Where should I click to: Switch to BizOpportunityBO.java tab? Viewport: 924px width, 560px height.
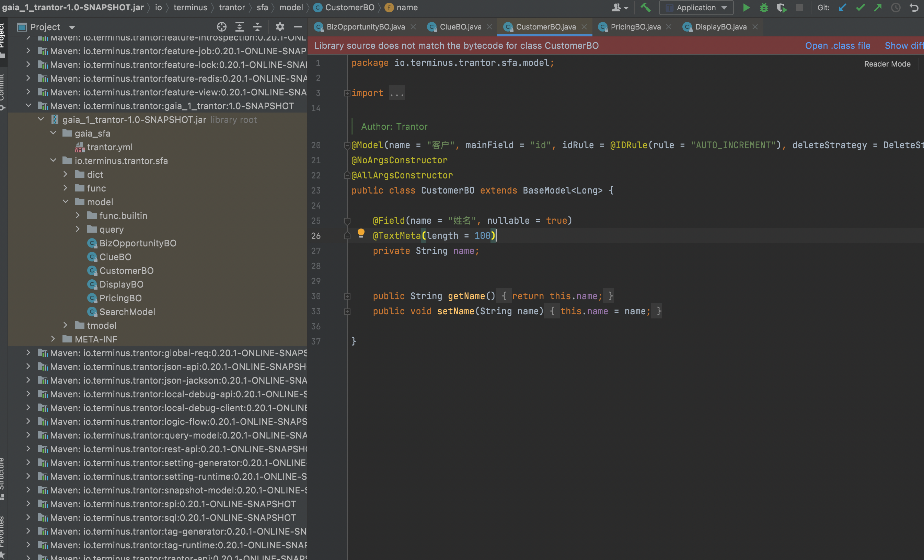point(365,27)
